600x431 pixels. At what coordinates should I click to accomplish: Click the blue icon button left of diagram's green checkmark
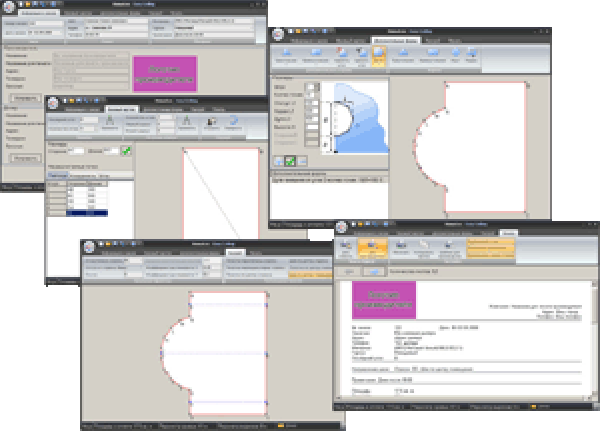pos(279,161)
